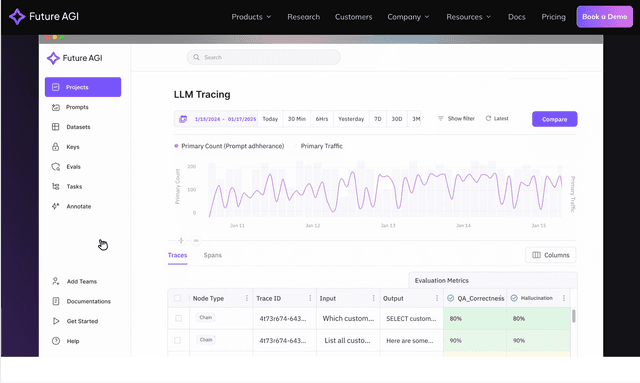
Task: Open the Research nav item
Action: 304,17
